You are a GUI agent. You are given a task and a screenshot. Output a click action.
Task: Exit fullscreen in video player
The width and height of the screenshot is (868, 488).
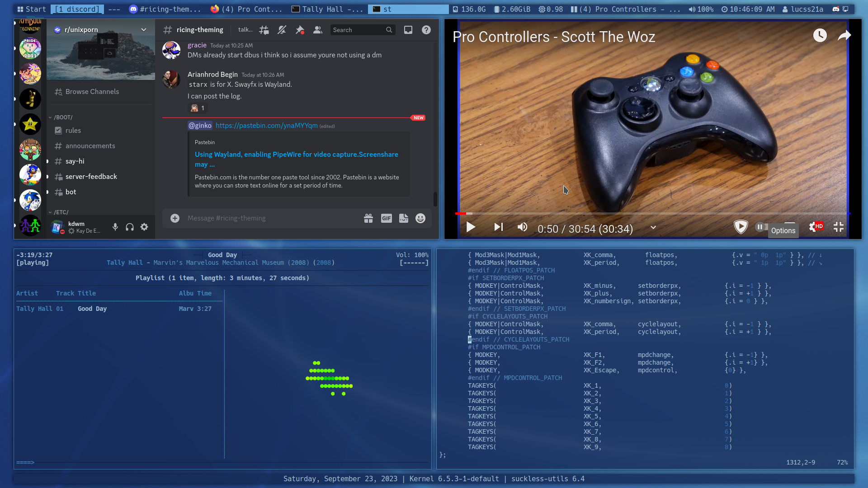pyautogui.click(x=839, y=227)
